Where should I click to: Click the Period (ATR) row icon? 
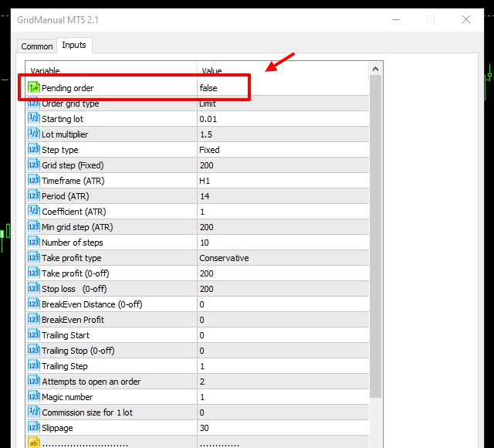(x=34, y=195)
